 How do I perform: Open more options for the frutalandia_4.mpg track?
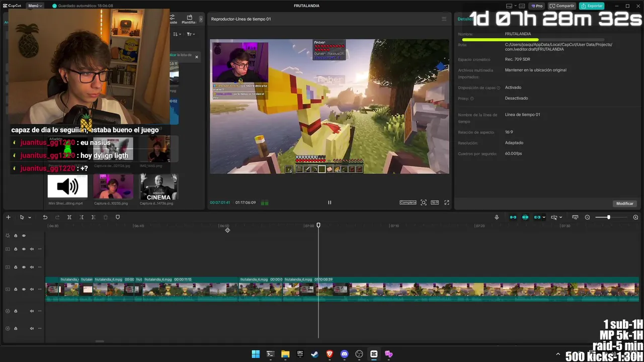click(40, 289)
